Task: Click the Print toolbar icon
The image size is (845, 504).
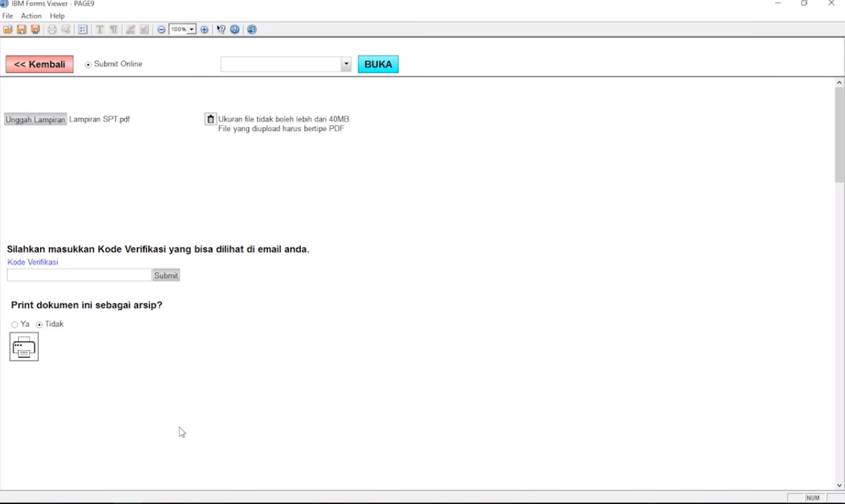Action: 52,29
